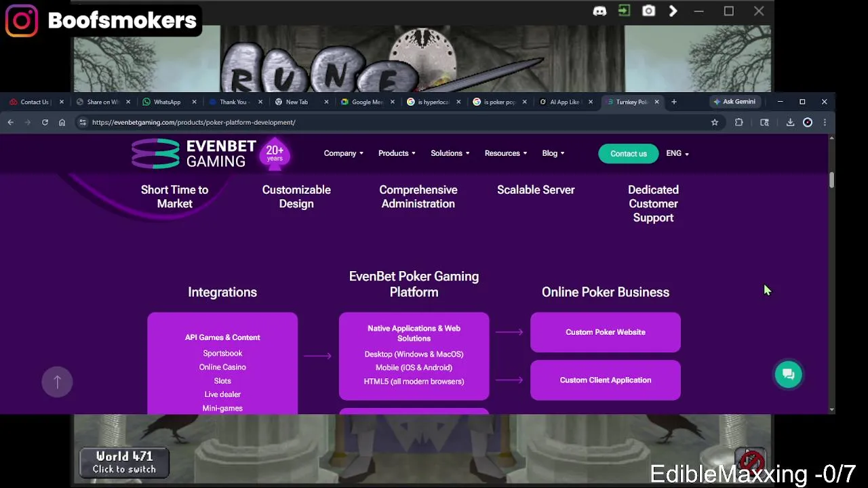Image resolution: width=868 pixels, height=488 pixels.
Task: Click the browser profile circle icon
Action: point(808,122)
